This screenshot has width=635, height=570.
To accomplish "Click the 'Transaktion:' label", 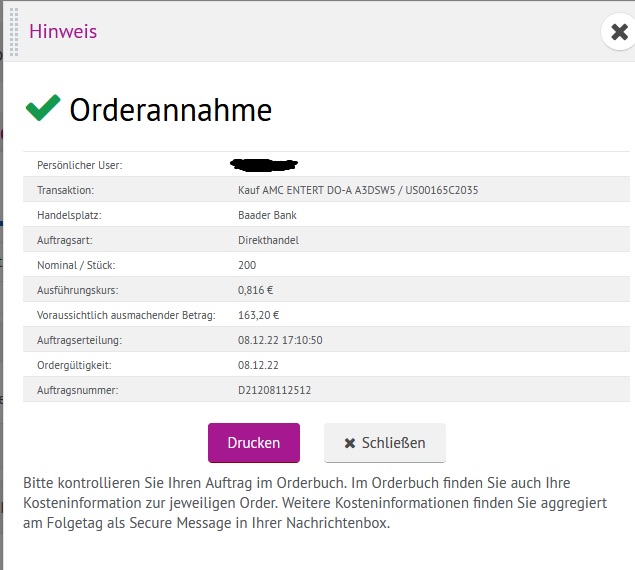I will (x=66, y=190).
